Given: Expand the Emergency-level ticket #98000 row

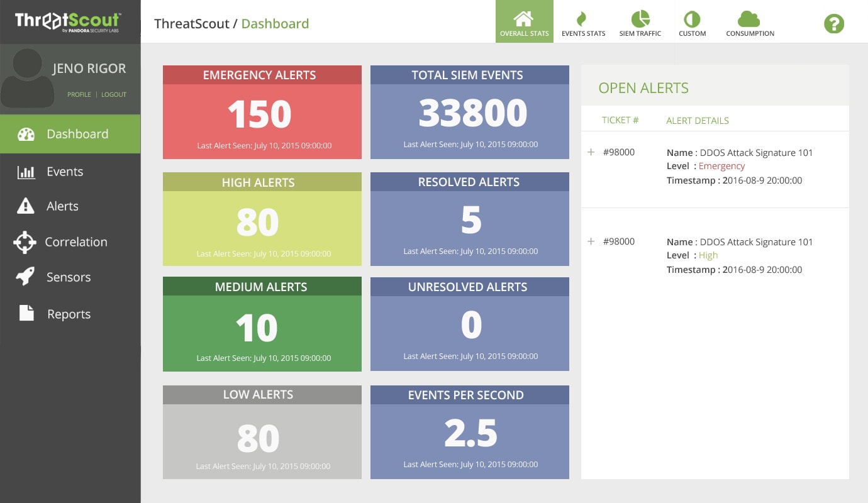Looking at the screenshot, I should click(x=591, y=152).
